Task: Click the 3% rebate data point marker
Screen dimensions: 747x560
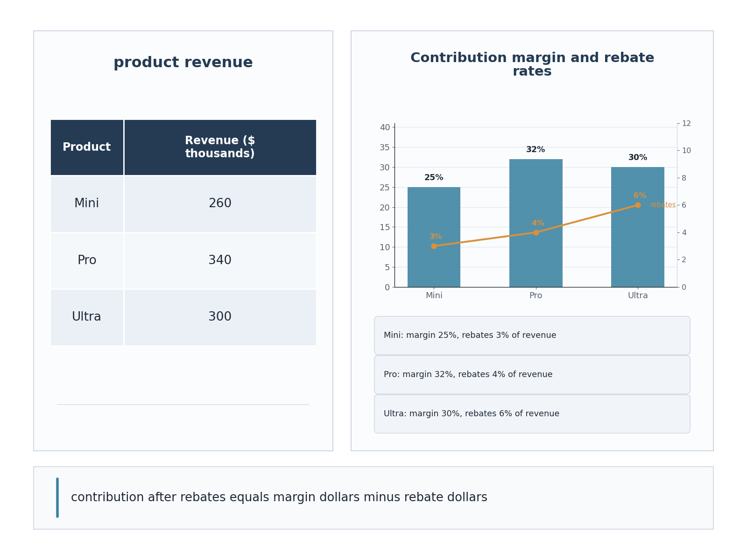Action: [434, 246]
